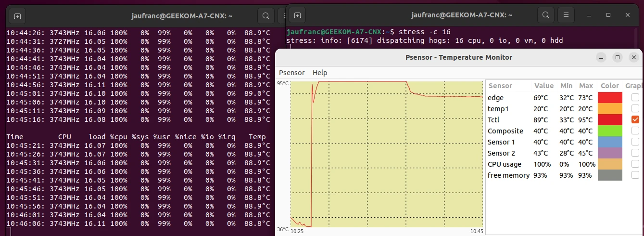Click the 10:46:06 last log line
Viewport: 644px width, 236px height.
point(138,223)
